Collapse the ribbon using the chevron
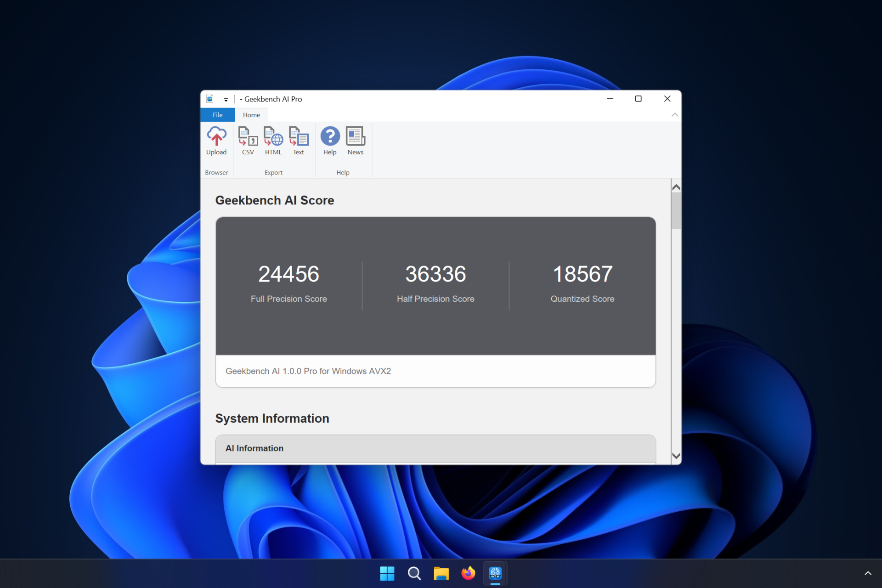Screen dimensions: 882x588 674,115
